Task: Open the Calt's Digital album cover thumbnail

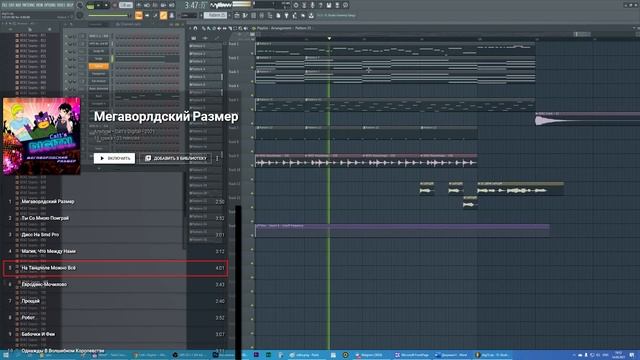Action: pos(42,136)
